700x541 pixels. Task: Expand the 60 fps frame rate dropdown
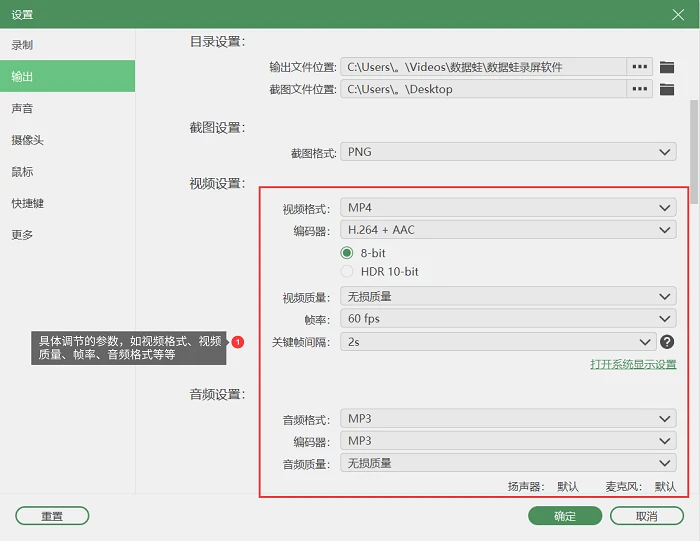[508, 319]
